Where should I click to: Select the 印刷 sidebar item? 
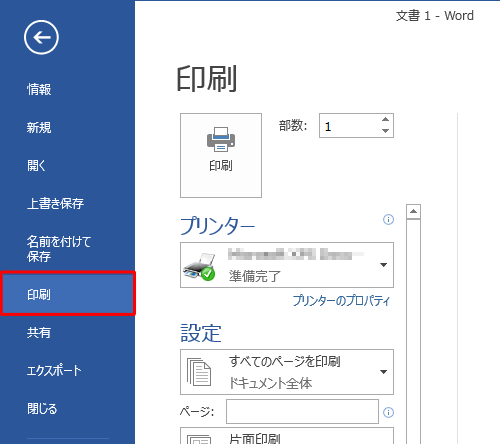point(68,294)
